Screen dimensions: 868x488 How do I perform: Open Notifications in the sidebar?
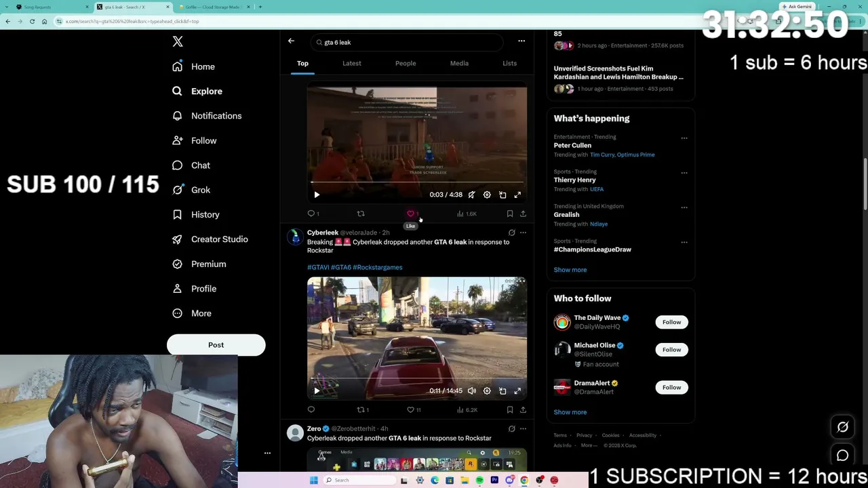click(206, 116)
